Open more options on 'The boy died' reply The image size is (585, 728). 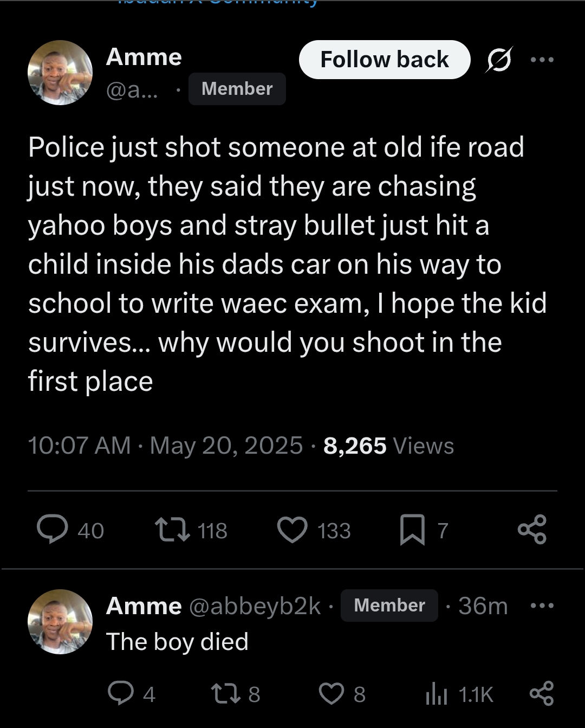coord(542,605)
